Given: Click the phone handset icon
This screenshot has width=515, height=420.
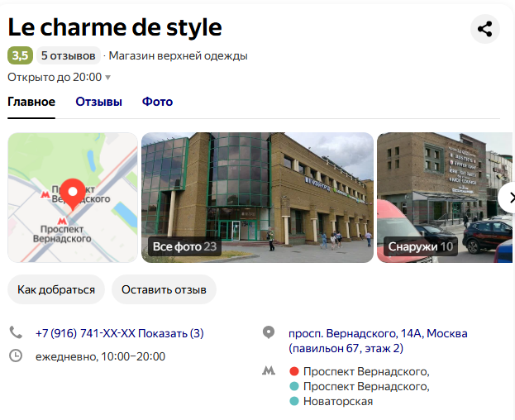Looking at the screenshot, I should (16, 332).
